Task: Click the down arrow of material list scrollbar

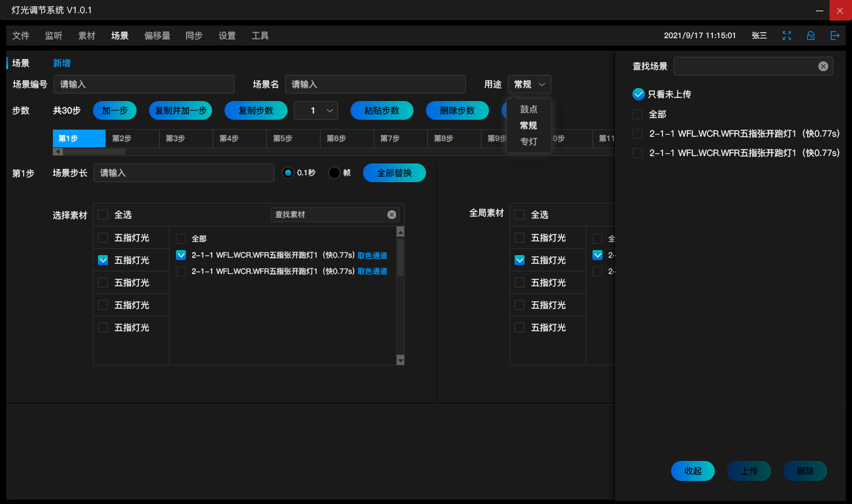Action: (400, 360)
